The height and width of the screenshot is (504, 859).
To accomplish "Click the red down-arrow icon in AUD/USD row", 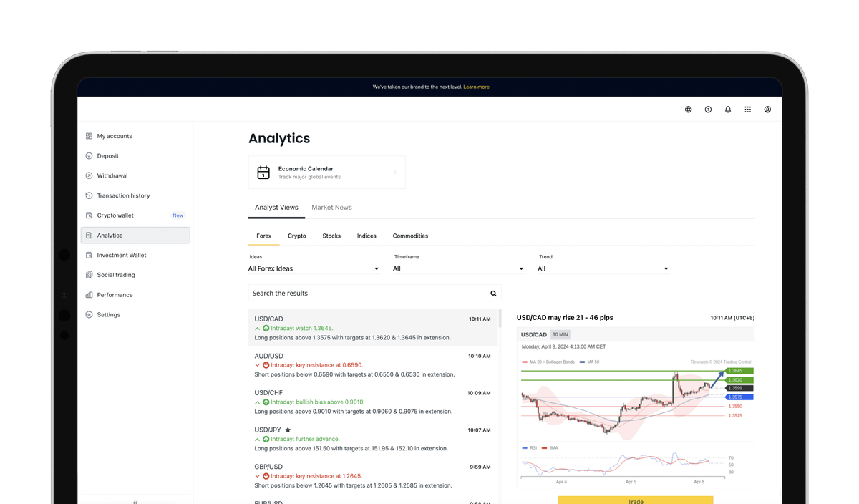I will (x=266, y=365).
